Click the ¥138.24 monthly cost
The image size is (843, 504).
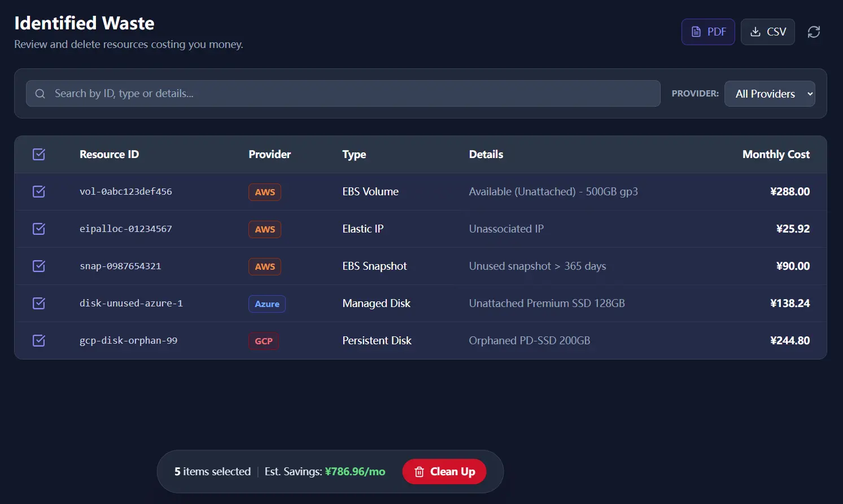tap(790, 303)
